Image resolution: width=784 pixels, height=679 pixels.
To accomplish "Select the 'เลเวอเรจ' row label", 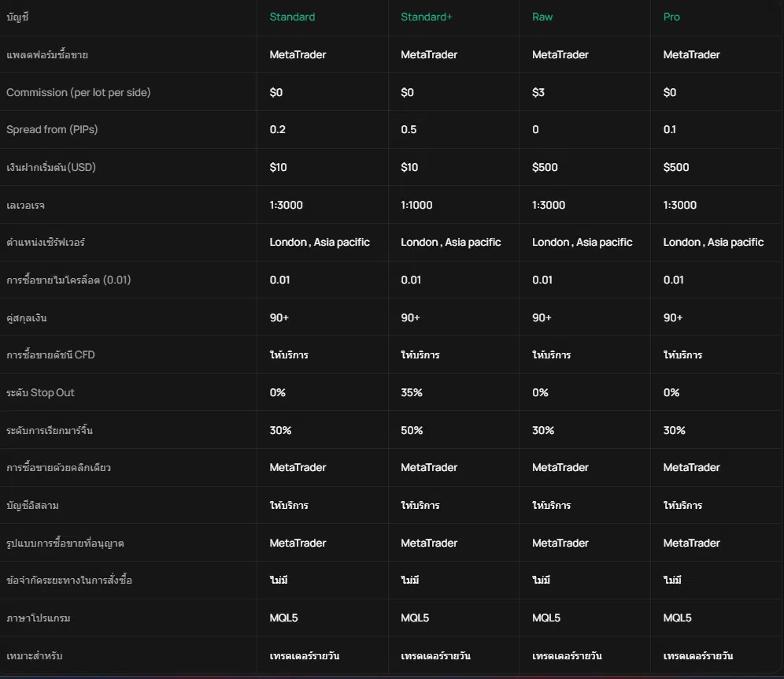I will click(25, 205).
